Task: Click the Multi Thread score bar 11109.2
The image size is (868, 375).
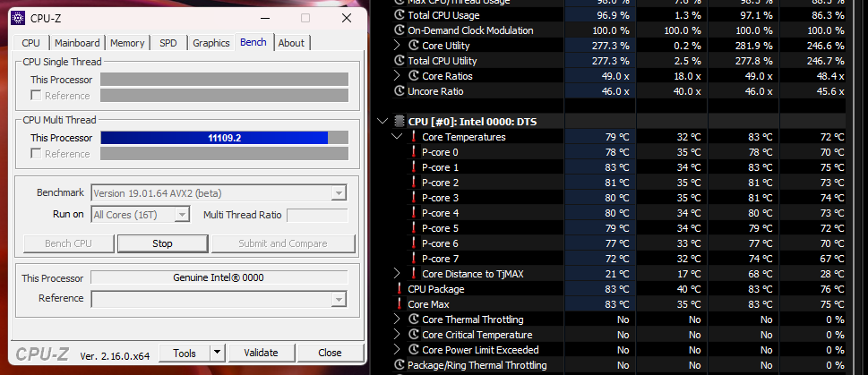Action: (224, 138)
